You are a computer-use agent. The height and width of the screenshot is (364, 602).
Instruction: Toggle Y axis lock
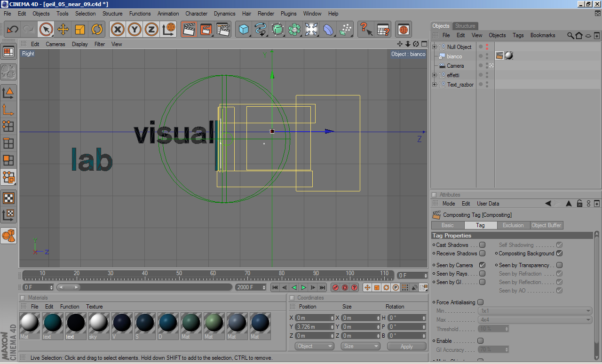(x=135, y=30)
